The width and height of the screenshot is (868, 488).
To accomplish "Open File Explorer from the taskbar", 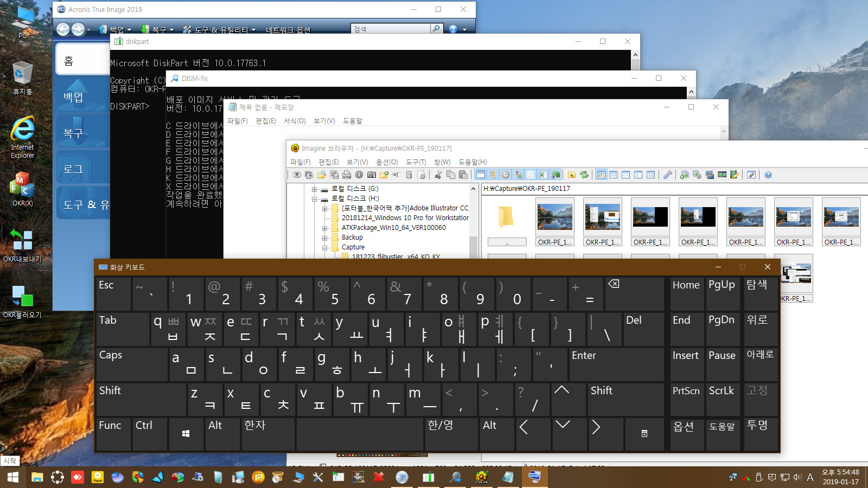I will [37, 477].
